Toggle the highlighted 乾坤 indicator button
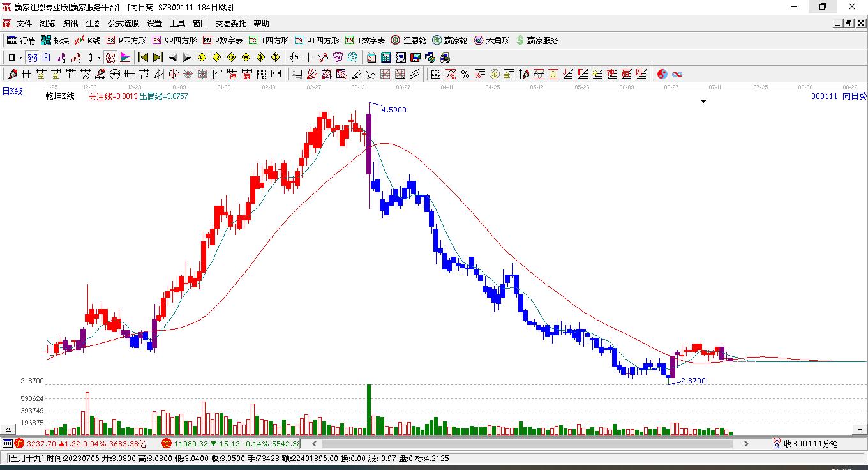The height and width of the screenshot is (470, 868). [110, 57]
